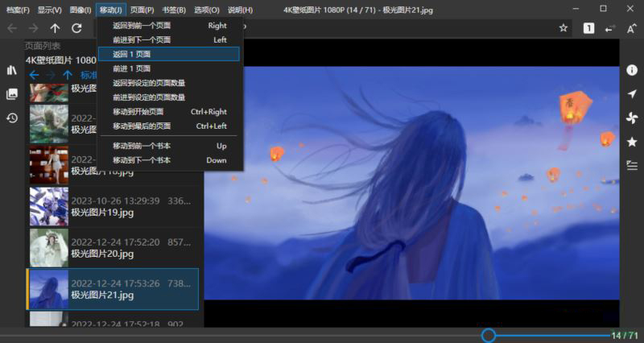The height and width of the screenshot is (343, 644).
Task: Switch the reading direction arrow icon
Action: coord(610,28)
